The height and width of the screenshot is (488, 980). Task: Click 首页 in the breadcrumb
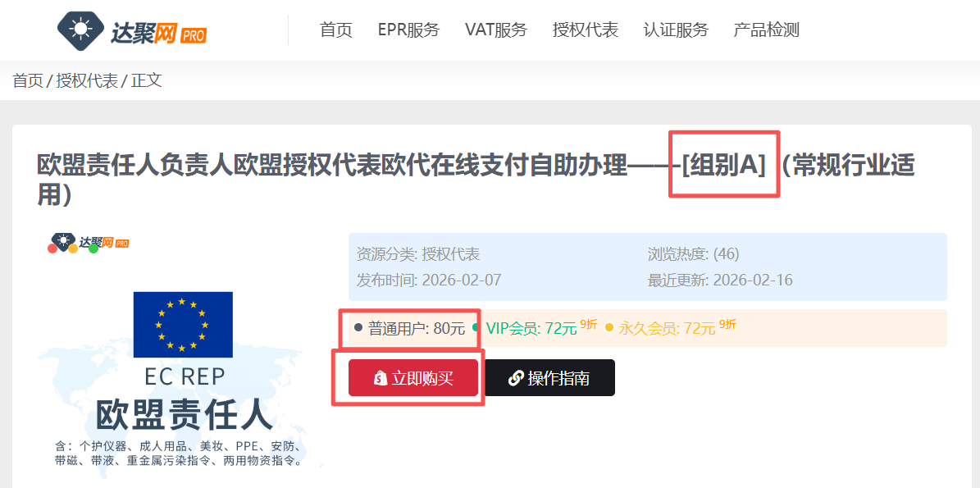click(x=28, y=80)
